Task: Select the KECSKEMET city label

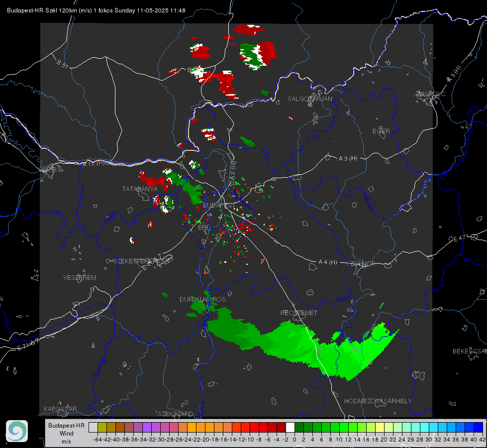Action: click(299, 313)
